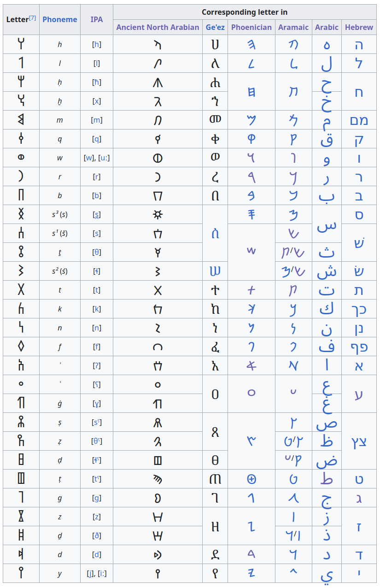Open the Ancient North Arabian header link
Screen dimensions: 380x588
point(158,27)
